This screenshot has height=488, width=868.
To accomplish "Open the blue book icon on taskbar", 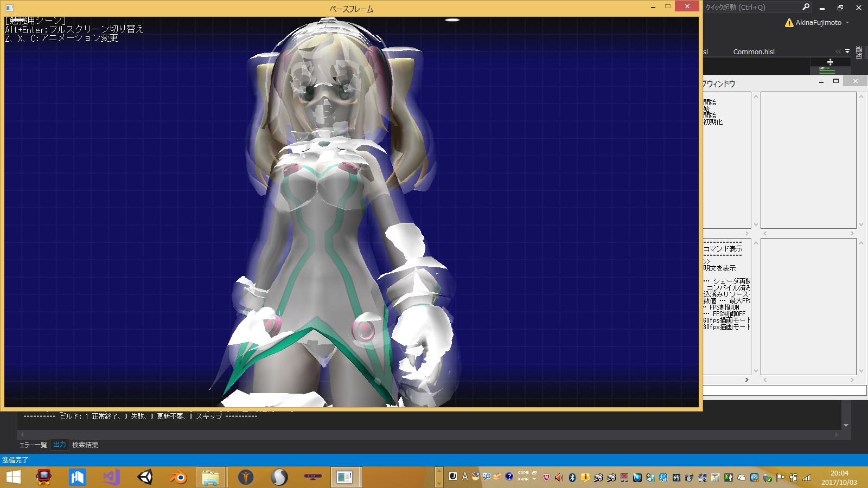I will pyautogui.click(x=78, y=477).
